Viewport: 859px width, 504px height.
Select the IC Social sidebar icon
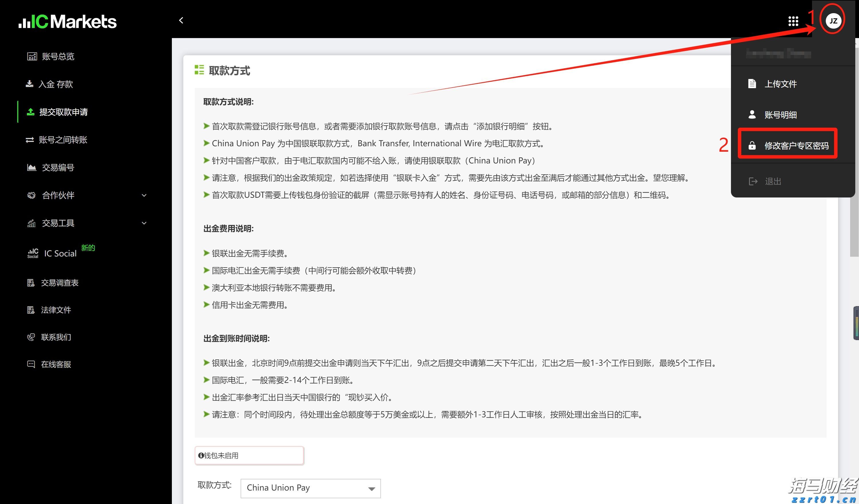click(x=33, y=253)
